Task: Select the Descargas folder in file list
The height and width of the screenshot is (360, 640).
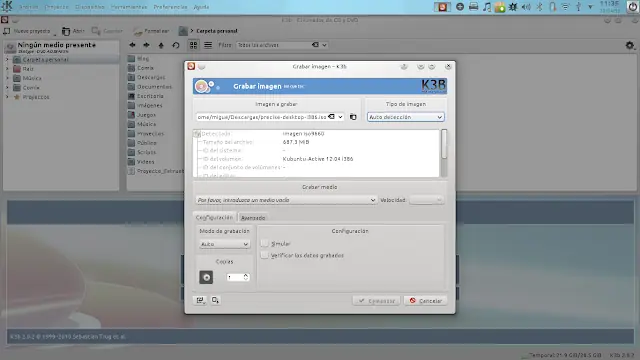Action: click(147, 77)
